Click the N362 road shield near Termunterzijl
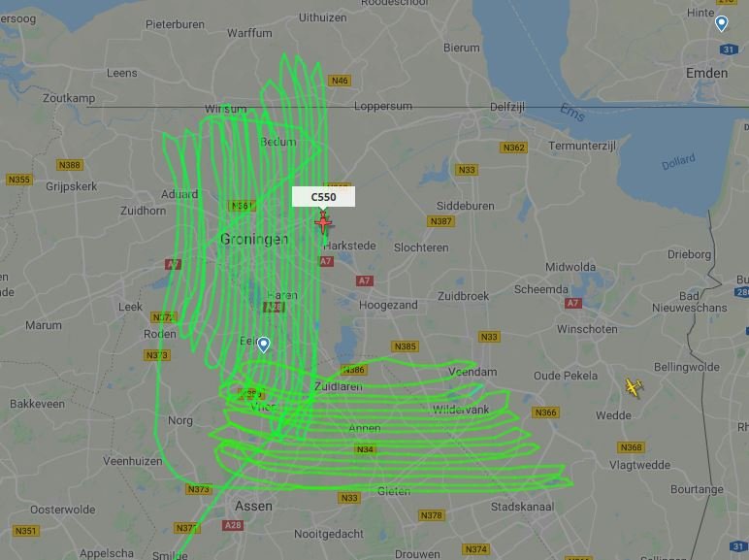 pyautogui.click(x=514, y=148)
